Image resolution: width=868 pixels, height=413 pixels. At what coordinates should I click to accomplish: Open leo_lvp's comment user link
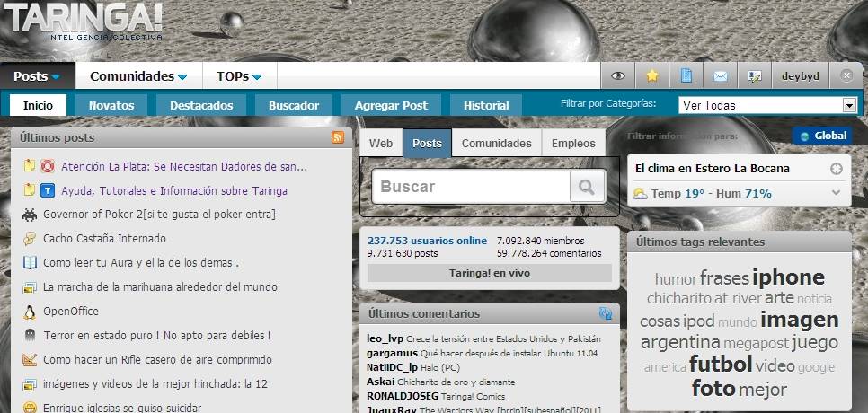(385, 338)
